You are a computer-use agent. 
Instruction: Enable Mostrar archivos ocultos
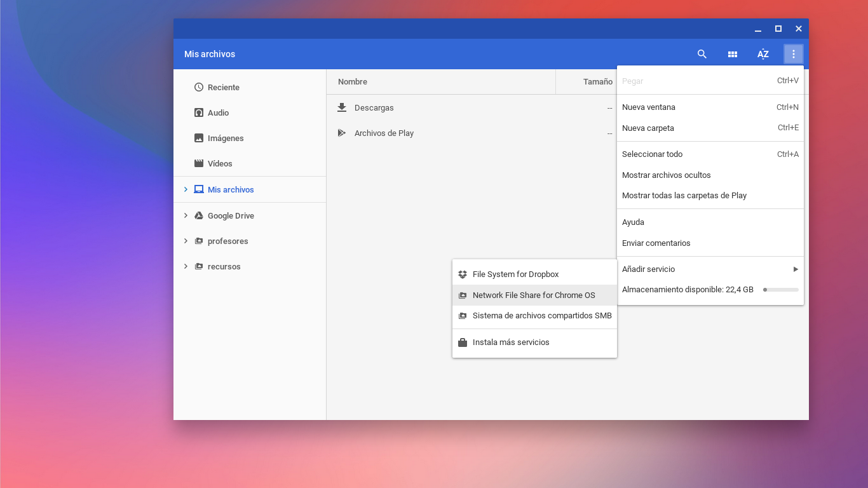[x=666, y=175]
